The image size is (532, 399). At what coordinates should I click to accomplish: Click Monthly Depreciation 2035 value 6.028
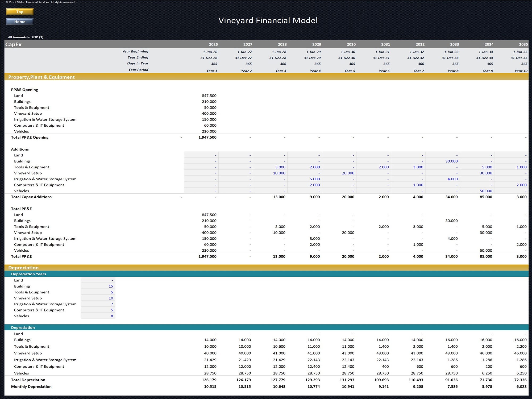coord(521,386)
